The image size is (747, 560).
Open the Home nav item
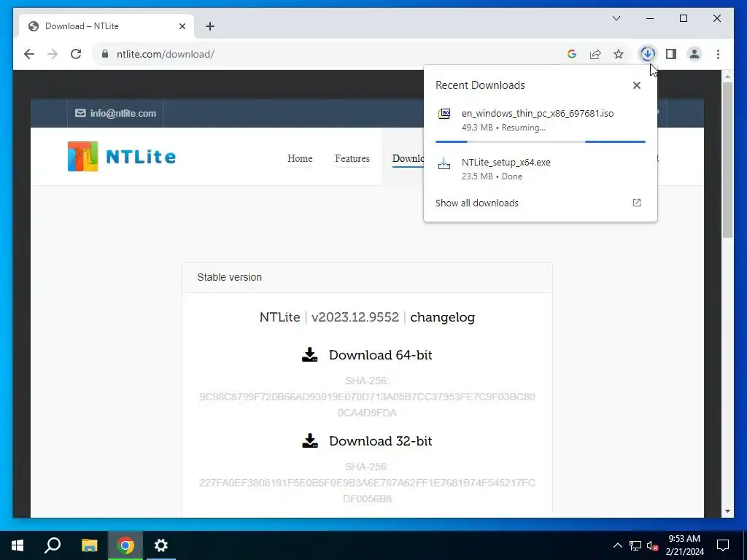pos(300,158)
